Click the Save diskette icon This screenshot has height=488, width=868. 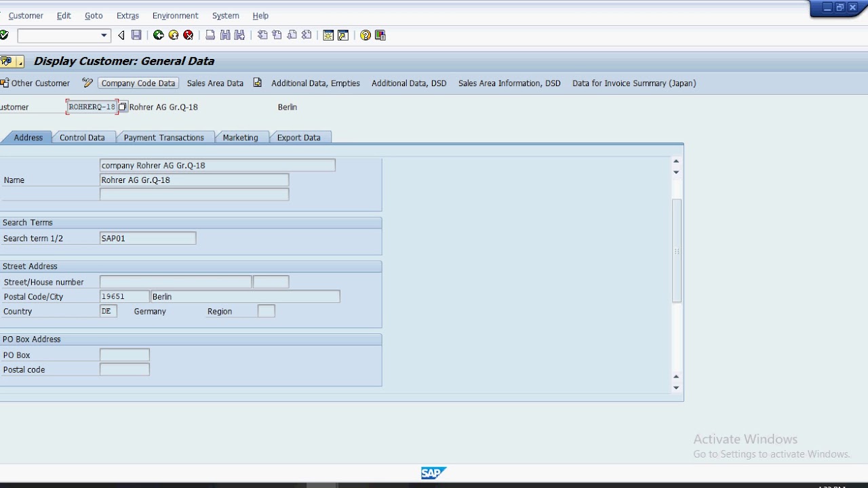coord(136,35)
